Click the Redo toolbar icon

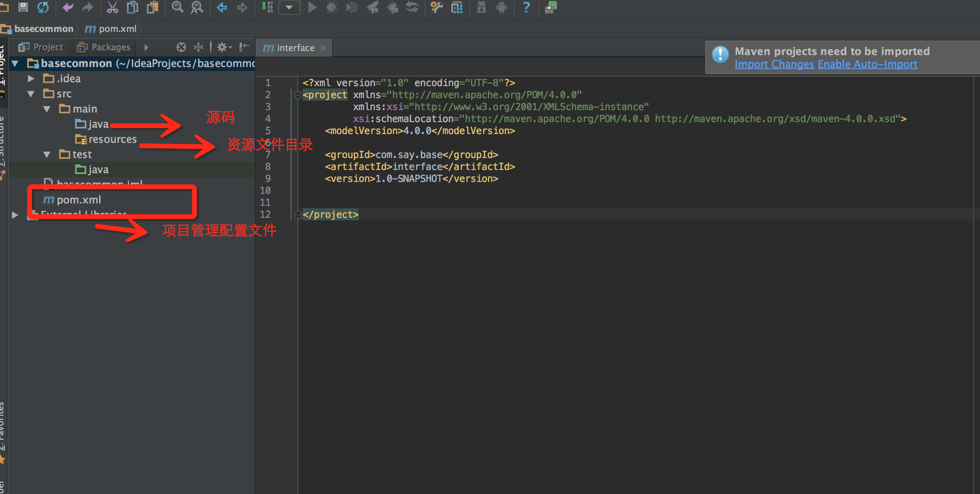tap(88, 9)
